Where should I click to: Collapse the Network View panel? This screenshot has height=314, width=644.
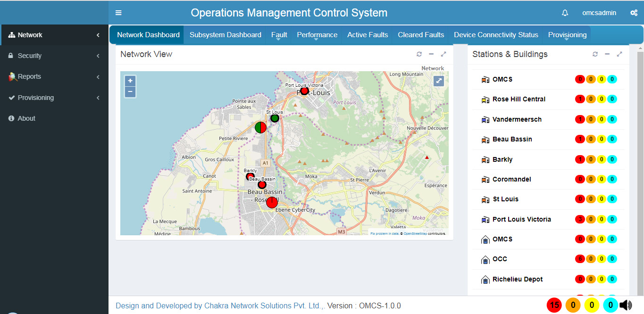(431, 54)
